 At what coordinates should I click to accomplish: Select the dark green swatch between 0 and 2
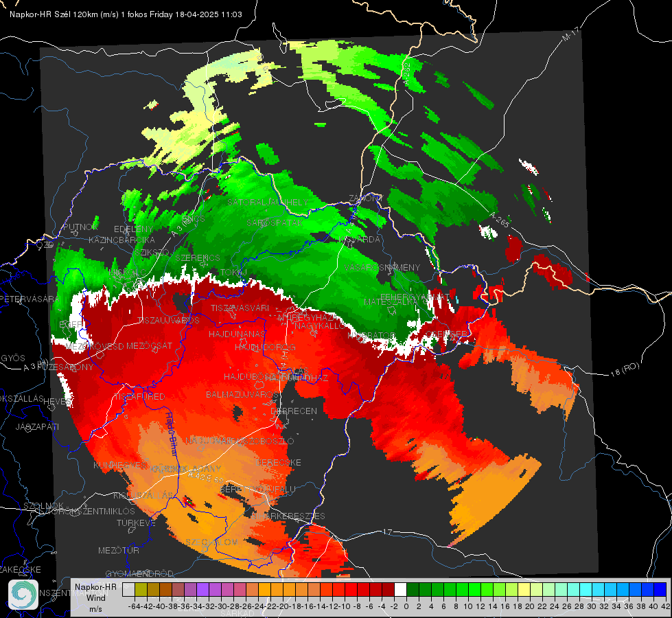point(413,589)
